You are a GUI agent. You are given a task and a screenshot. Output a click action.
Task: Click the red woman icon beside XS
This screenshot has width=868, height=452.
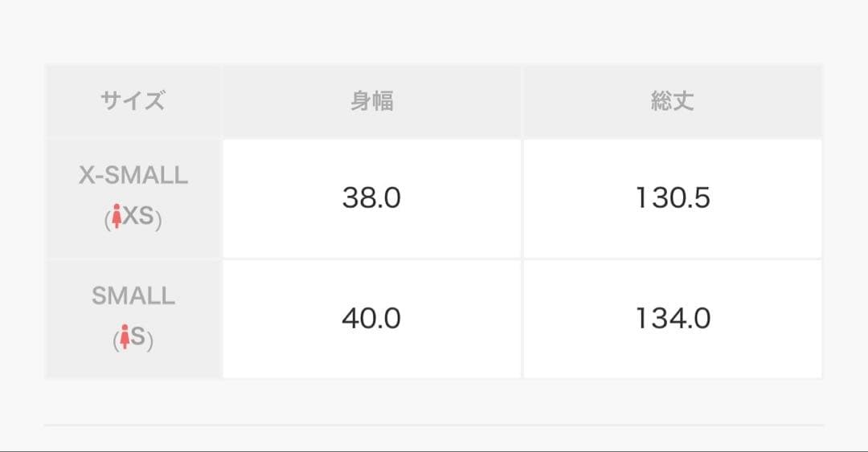(x=117, y=217)
